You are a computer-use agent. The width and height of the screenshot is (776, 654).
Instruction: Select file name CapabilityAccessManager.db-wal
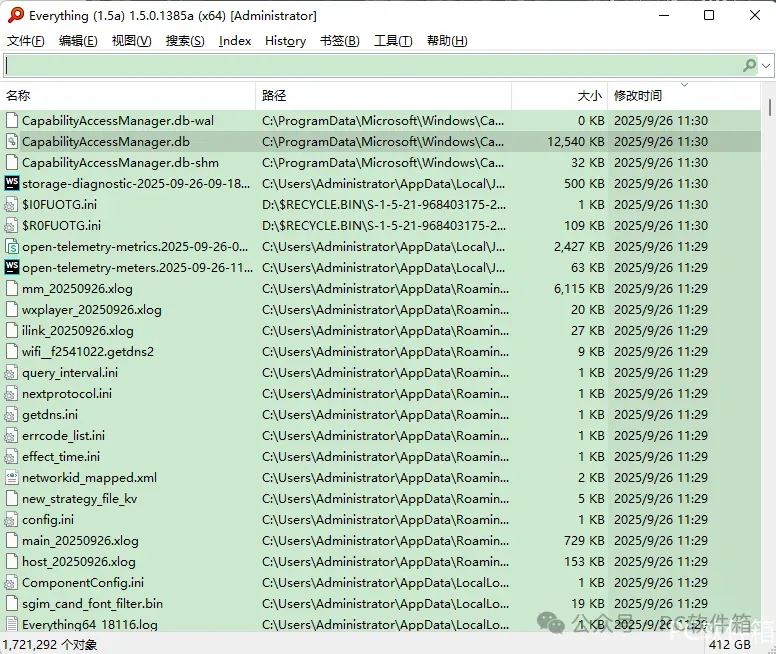click(x=118, y=120)
